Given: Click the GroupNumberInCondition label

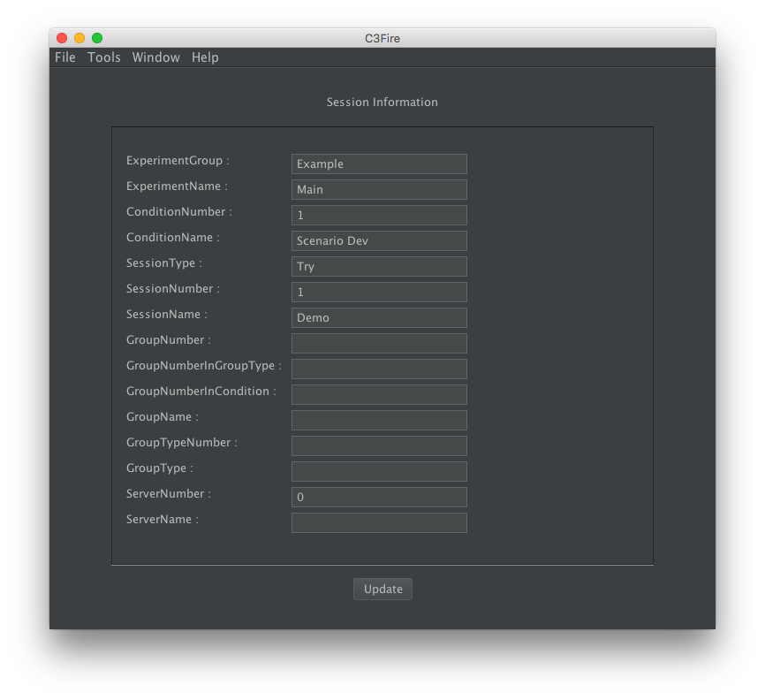Looking at the screenshot, I should pyautogui.click(x=201, y=392).
